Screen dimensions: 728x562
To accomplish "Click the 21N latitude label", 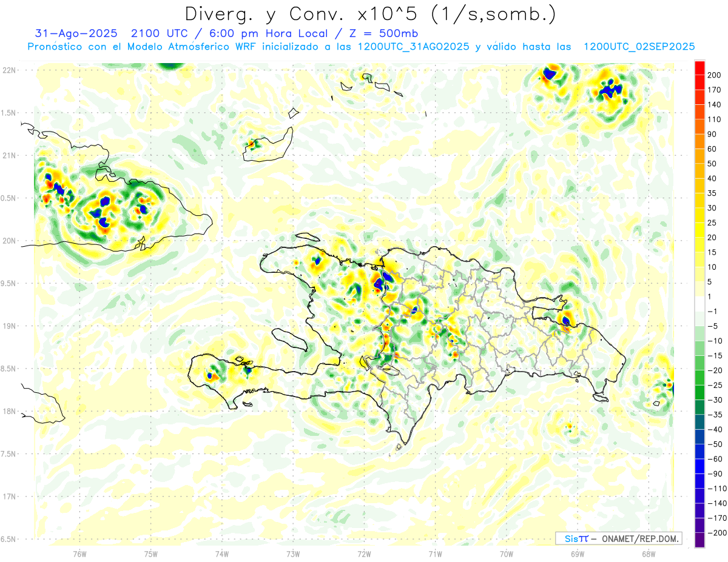I will 9,155.
